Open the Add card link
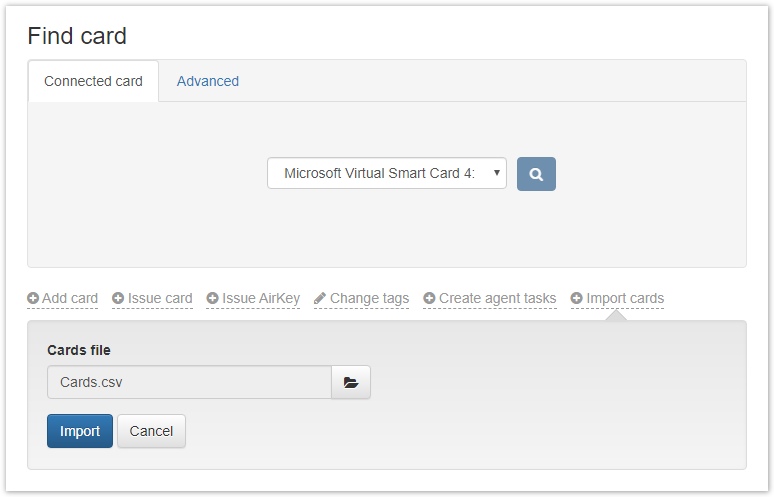774x497 pixels. (70, 298)
